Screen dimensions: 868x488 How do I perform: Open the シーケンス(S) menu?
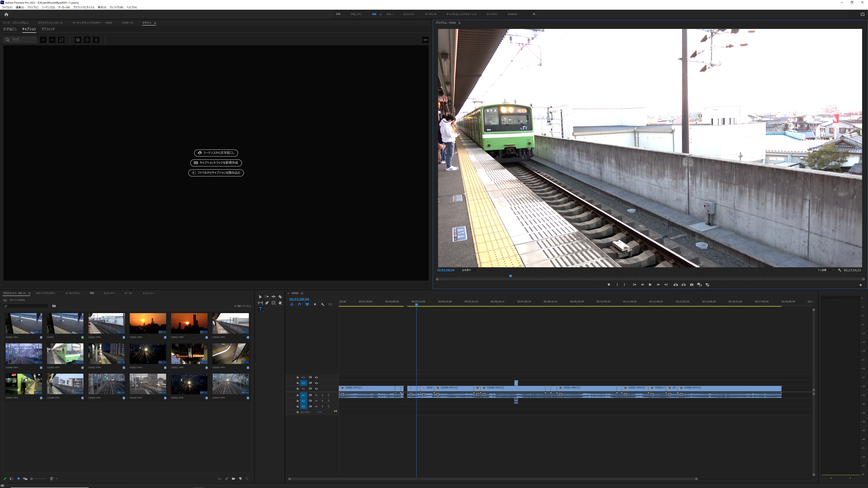tap(48, 7)
